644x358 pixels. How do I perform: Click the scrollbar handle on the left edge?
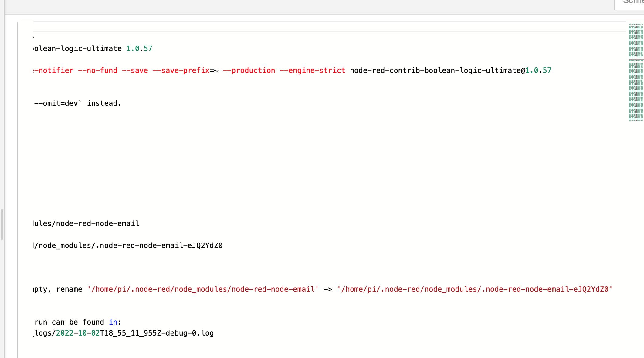pyautogui.click(x=2, y=224)
